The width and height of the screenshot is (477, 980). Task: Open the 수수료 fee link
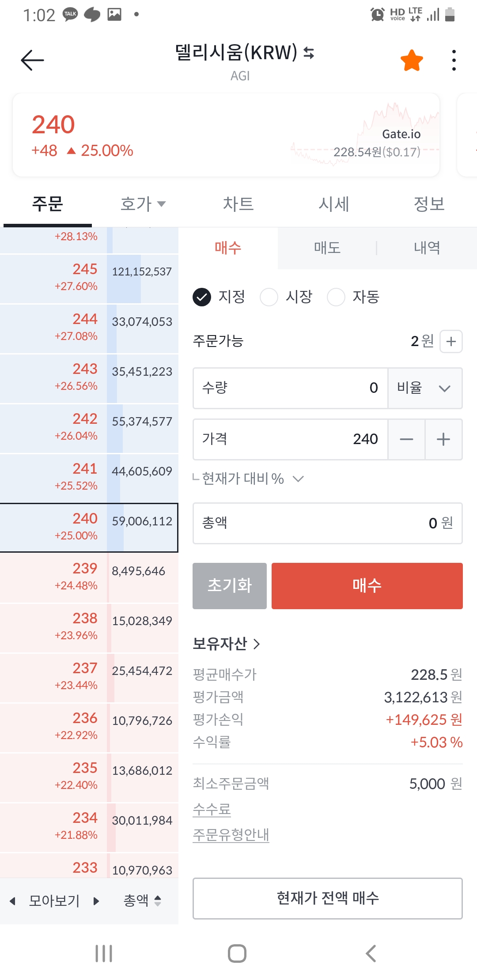212,809
